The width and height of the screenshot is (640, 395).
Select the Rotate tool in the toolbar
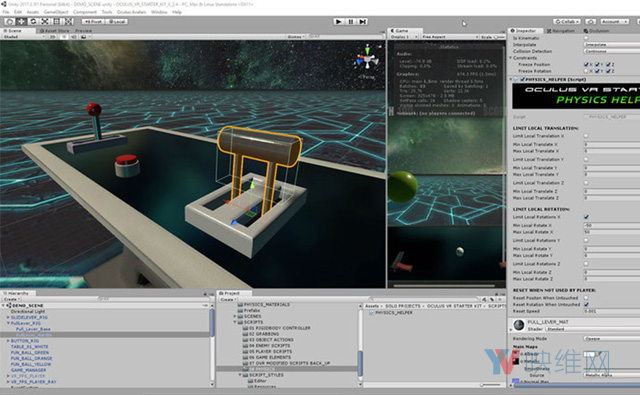[33, 21]
